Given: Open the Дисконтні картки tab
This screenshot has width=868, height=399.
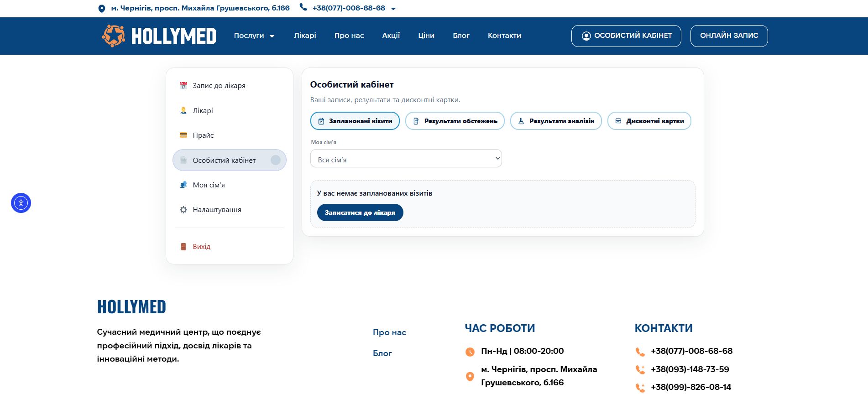Looking at the screenshot, I should tap(649, 121).
